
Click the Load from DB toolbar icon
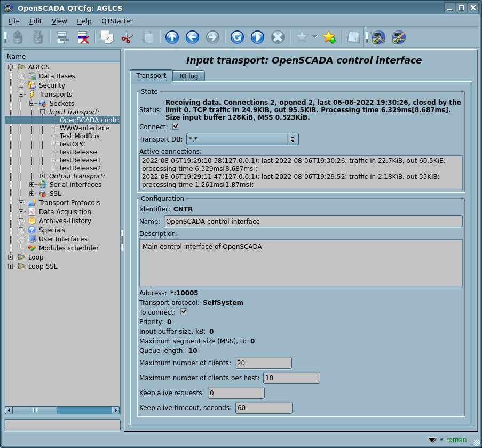(18, 37)
